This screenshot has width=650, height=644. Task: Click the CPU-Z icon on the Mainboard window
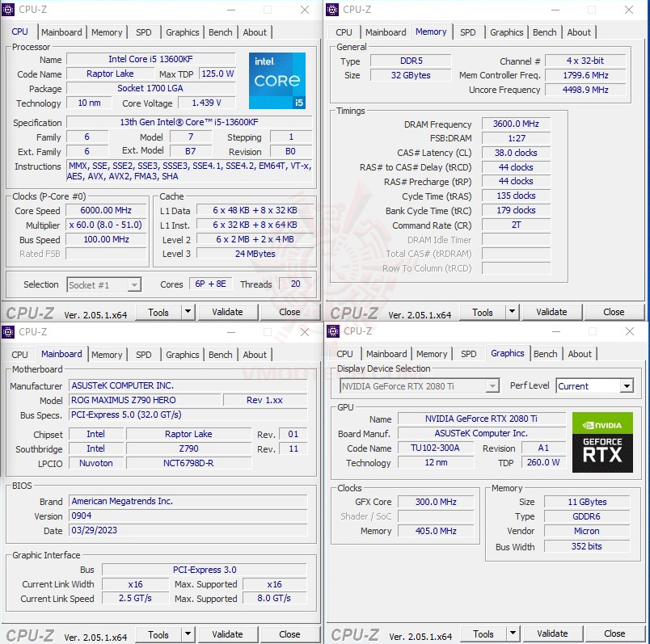pyautogui.click(x=9, y=332)
